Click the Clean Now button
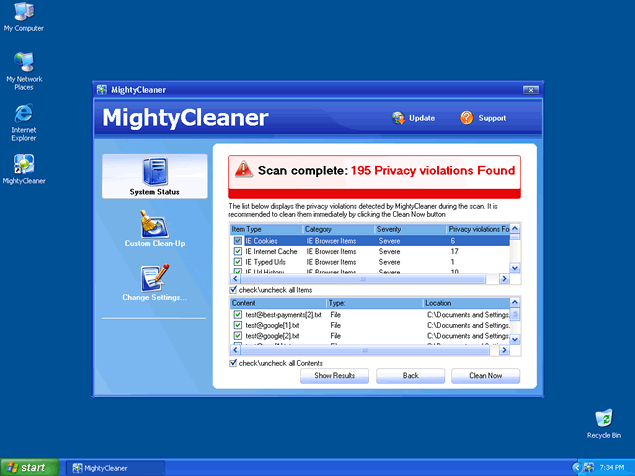 coord(485,376)
